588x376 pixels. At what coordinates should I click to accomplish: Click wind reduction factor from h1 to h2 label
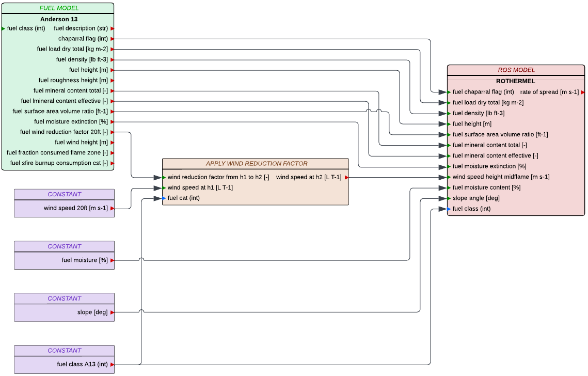(x=218, y=177)
